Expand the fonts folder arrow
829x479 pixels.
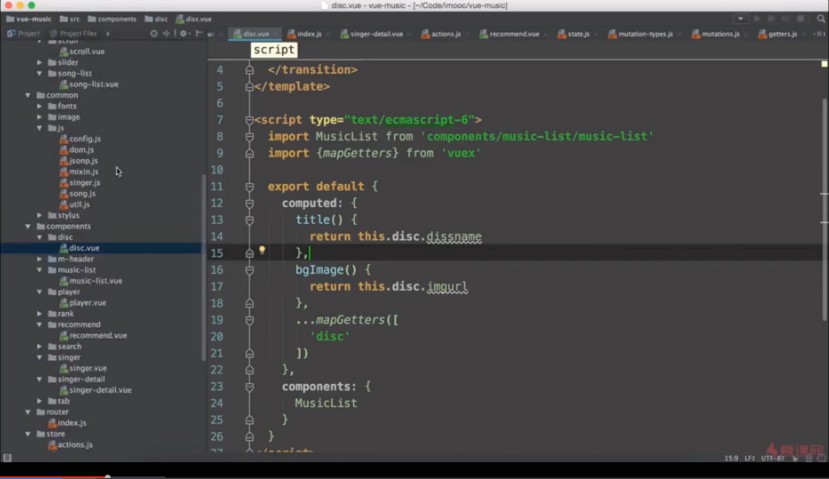(x=40, y=106)
